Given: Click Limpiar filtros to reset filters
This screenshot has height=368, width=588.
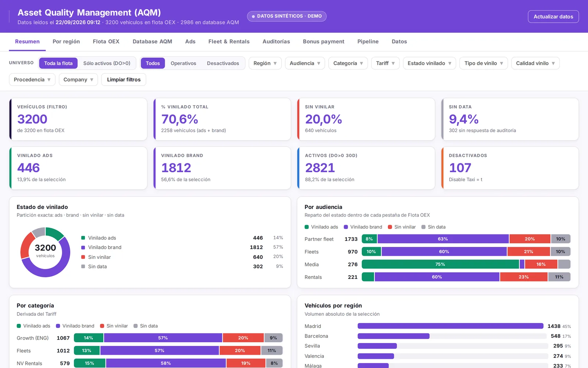Looking at the screenshot, I should coord(124,79).
